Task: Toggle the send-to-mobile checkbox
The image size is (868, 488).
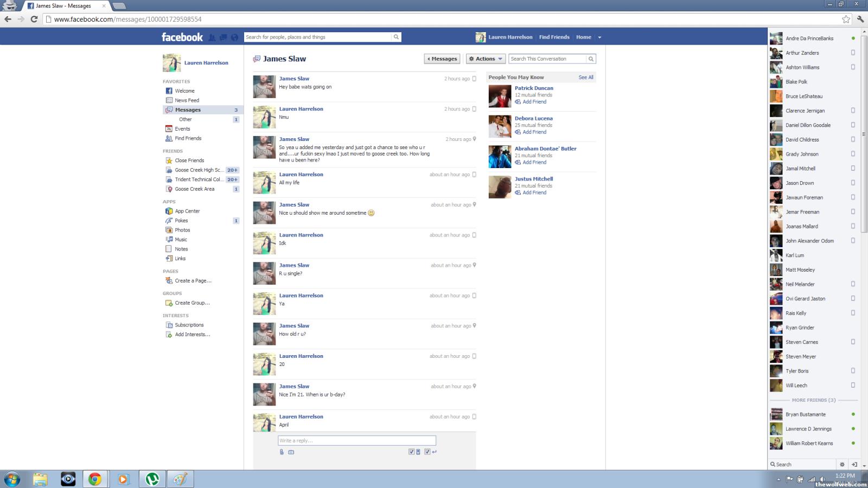Action: point(411,452)
